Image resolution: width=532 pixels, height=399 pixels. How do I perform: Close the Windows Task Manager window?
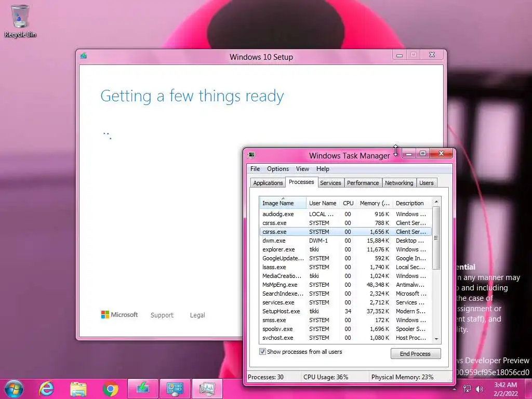click(442, 153)
